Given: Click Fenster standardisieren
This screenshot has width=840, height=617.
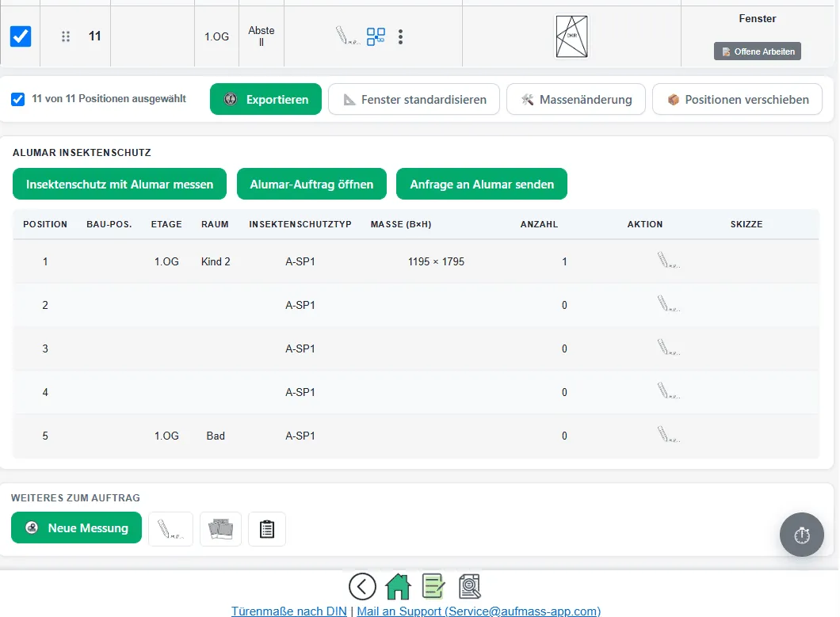Looking at the screenshot, I should (414, 99).
